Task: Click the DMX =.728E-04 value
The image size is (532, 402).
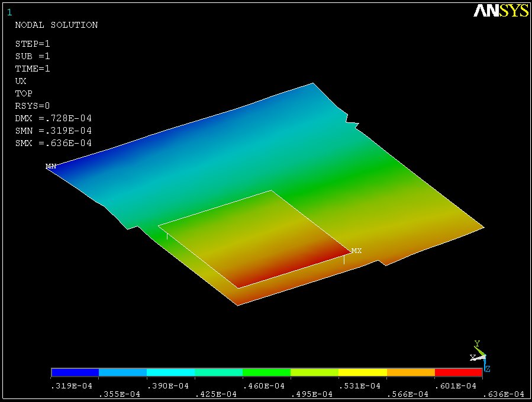Action: point(53,118)
